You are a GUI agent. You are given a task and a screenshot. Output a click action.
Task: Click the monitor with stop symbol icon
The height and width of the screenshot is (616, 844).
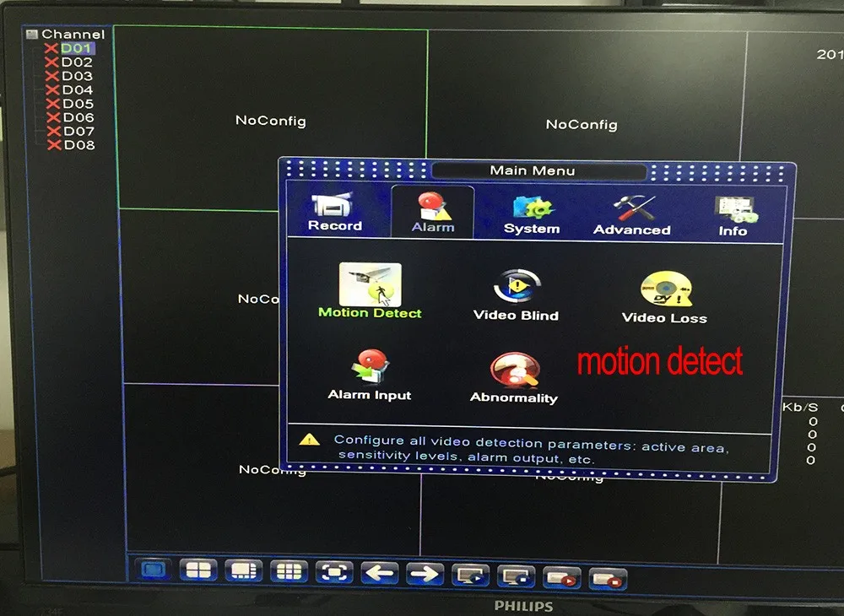coord(517,576)
